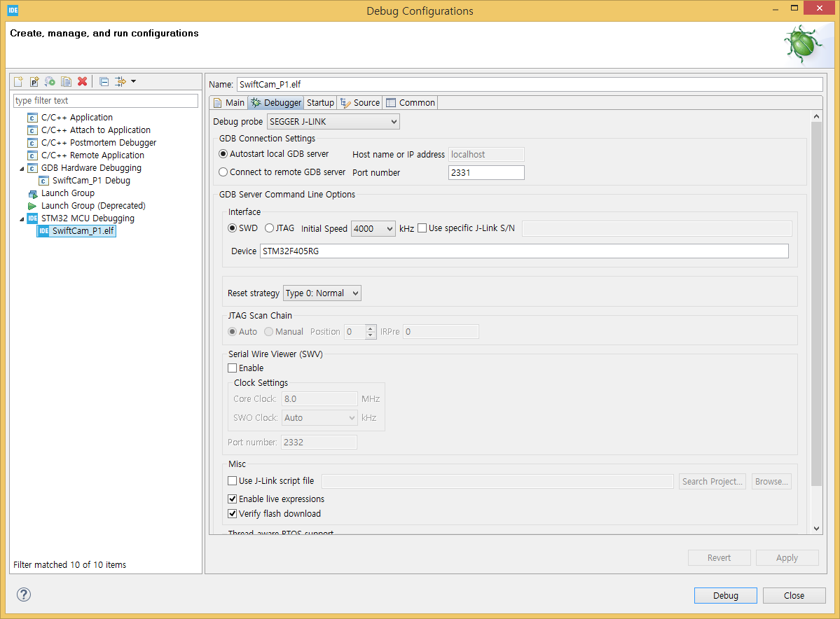Screen dimensions: 840x619
Task: Select SwiftCam_P1 Debug tree item
Action: (91, 181)
